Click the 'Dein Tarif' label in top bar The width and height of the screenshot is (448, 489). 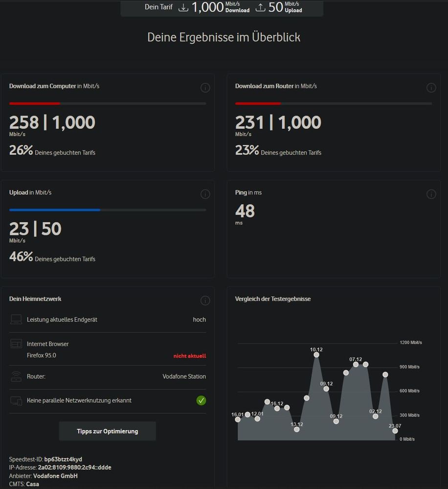[158, 7]
